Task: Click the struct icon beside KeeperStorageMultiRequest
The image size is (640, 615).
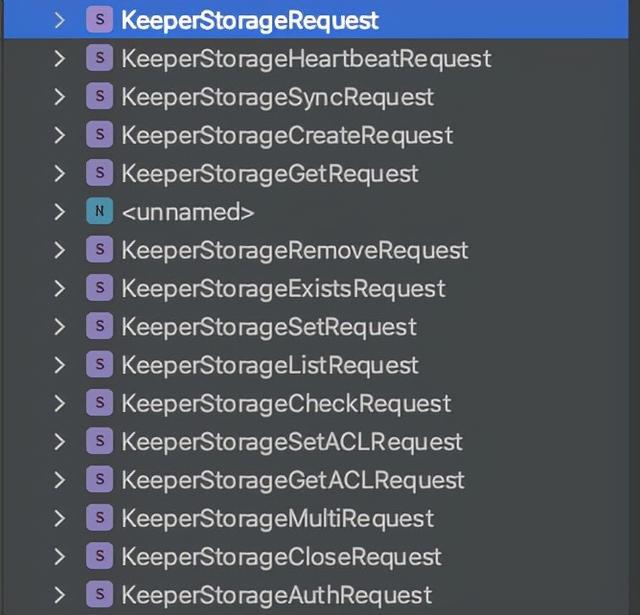Action: click(99, 517)
